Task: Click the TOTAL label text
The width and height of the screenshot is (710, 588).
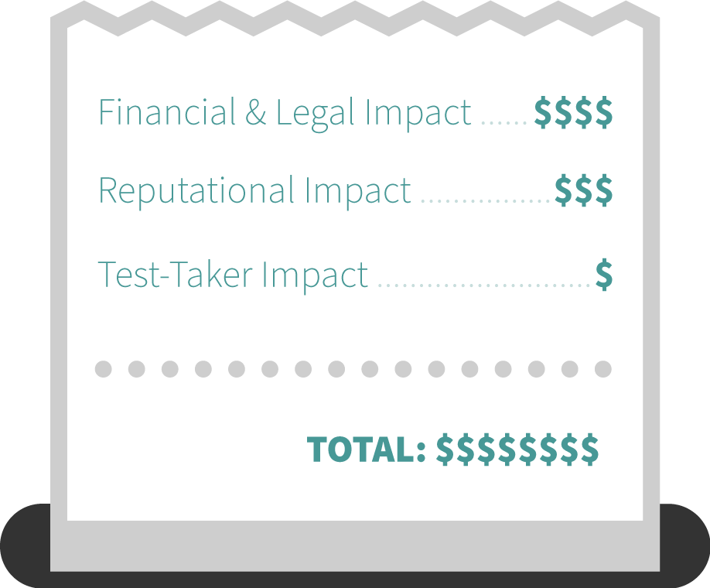Action: click(x=366, y=450)
